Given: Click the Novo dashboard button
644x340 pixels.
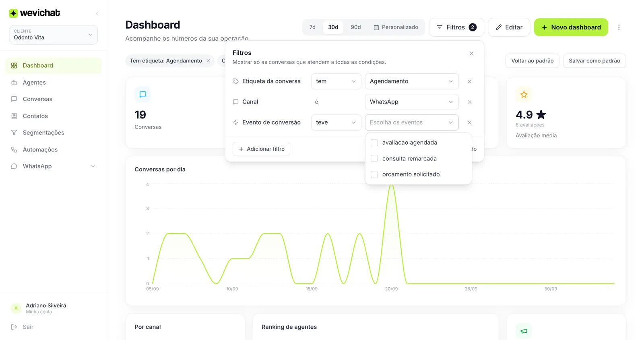Looking at the screenshot, I should pyautogui.click(x=571, y=27).
